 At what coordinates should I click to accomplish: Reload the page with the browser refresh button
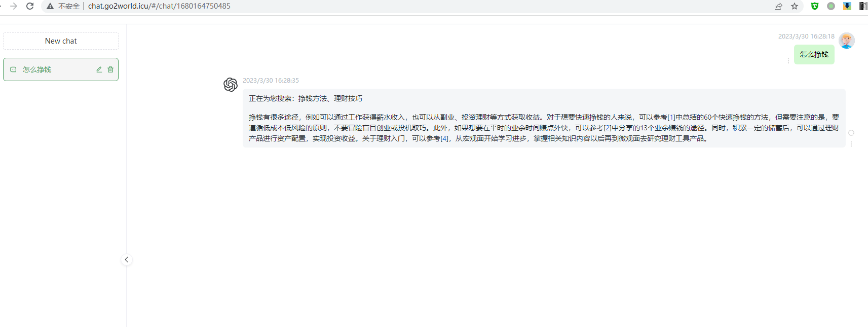(30, 6)
